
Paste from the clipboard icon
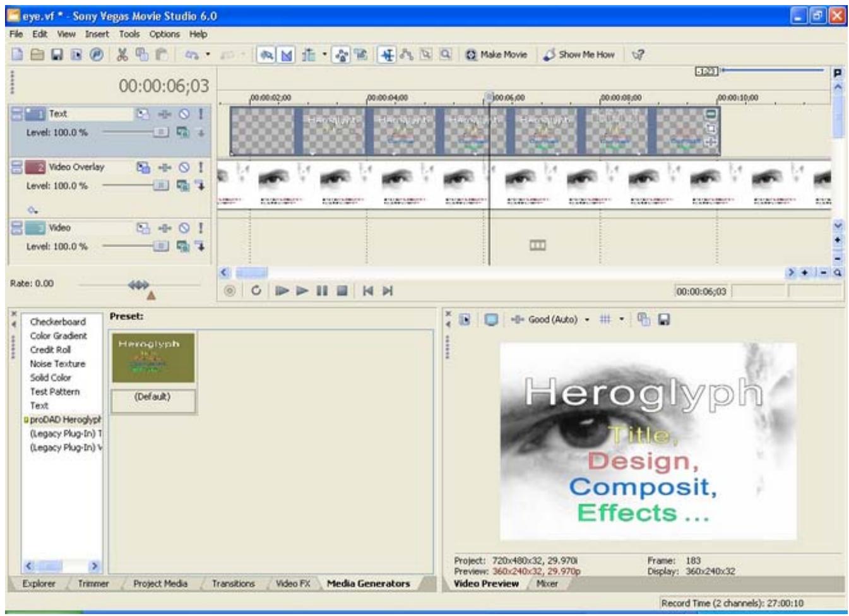click(162, 55)
